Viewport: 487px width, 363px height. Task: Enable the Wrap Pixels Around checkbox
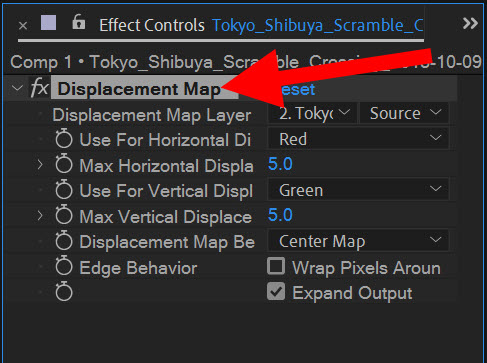click(x=276, y=266)
